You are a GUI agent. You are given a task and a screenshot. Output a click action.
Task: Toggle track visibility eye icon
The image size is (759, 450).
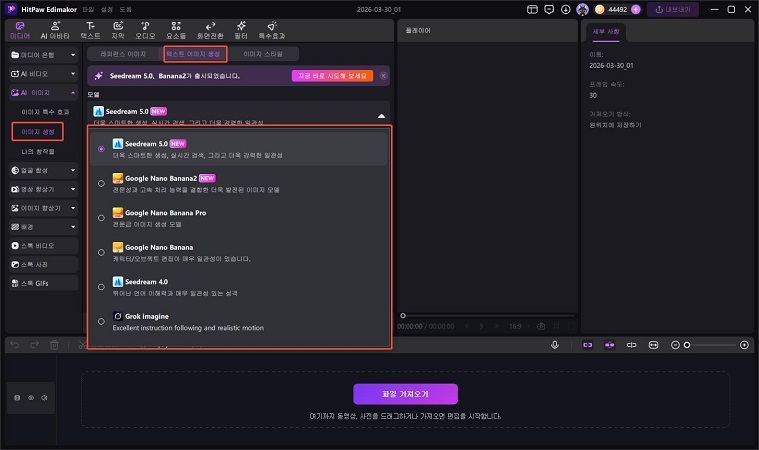(31, 398)
